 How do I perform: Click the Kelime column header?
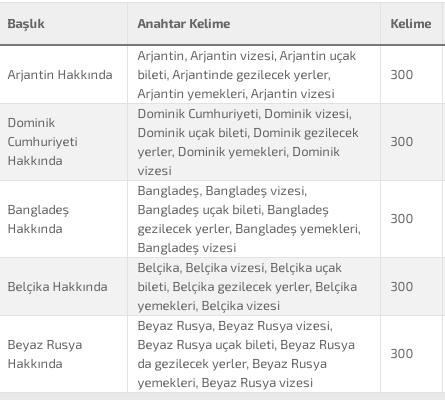point(411,24)
